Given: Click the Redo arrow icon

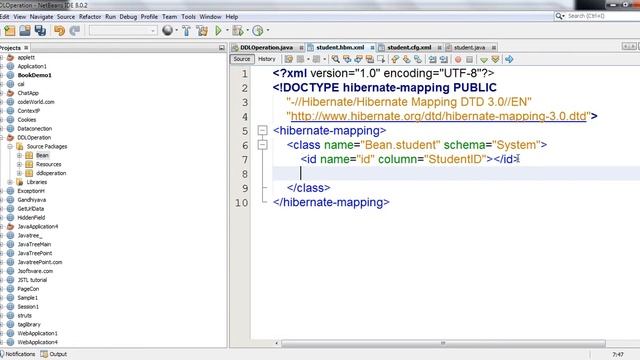Looking at the screenshot, I should point(75,31).
